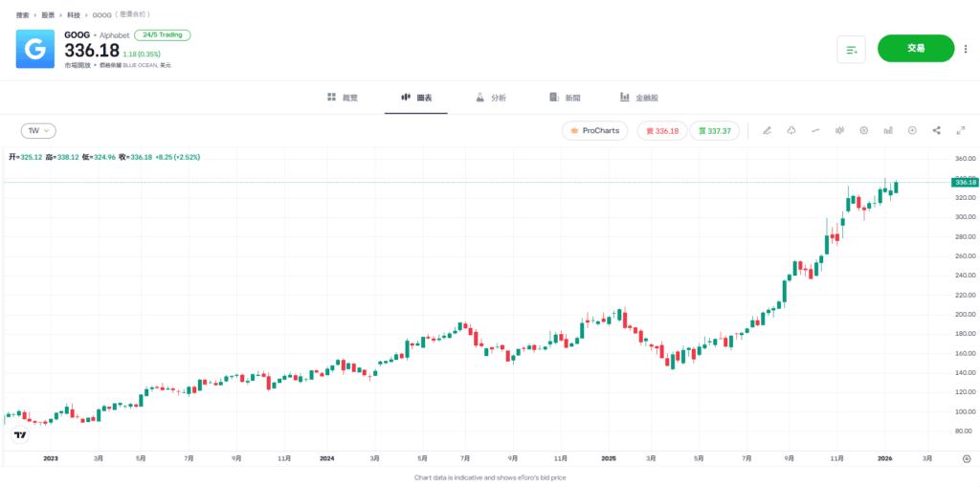This screenshot has height=487, width=980.
Task: Click the add to watchlist icon button
Action: [851, 49]
